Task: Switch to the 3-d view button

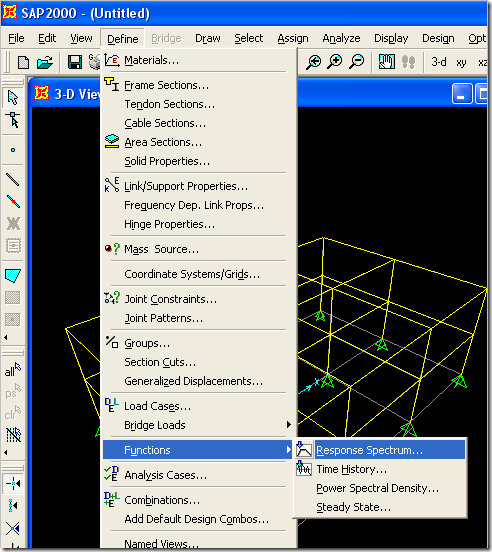Action: tap(439, 62)
